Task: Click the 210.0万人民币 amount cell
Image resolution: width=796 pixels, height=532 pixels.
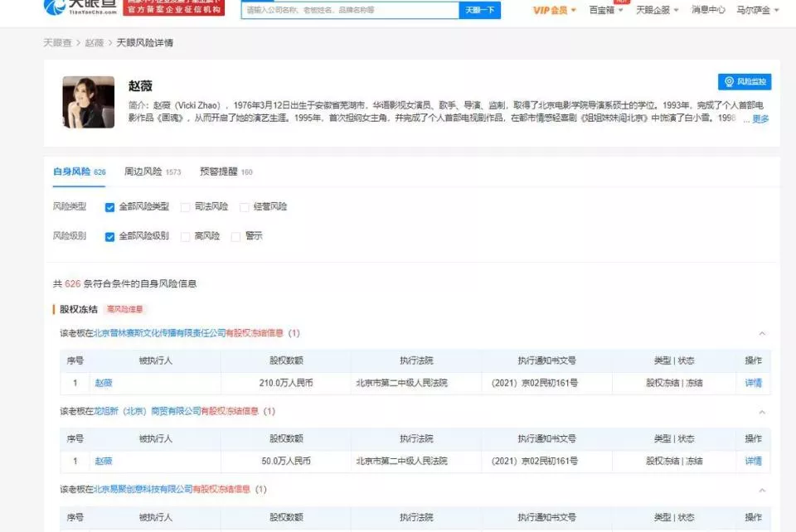Action: coord(286,383)
